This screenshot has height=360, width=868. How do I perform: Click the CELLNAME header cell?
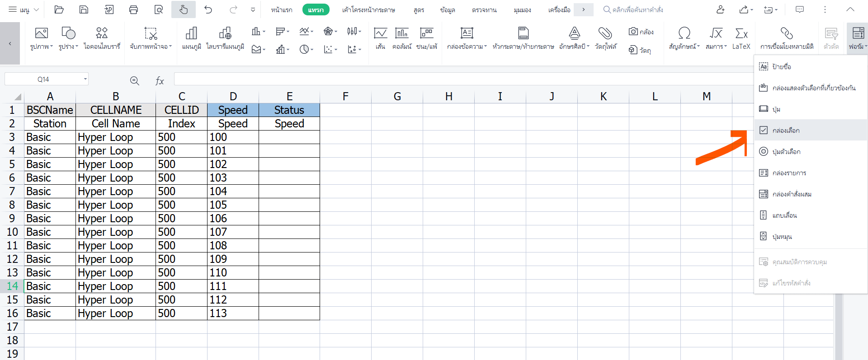tap(116, 110)
